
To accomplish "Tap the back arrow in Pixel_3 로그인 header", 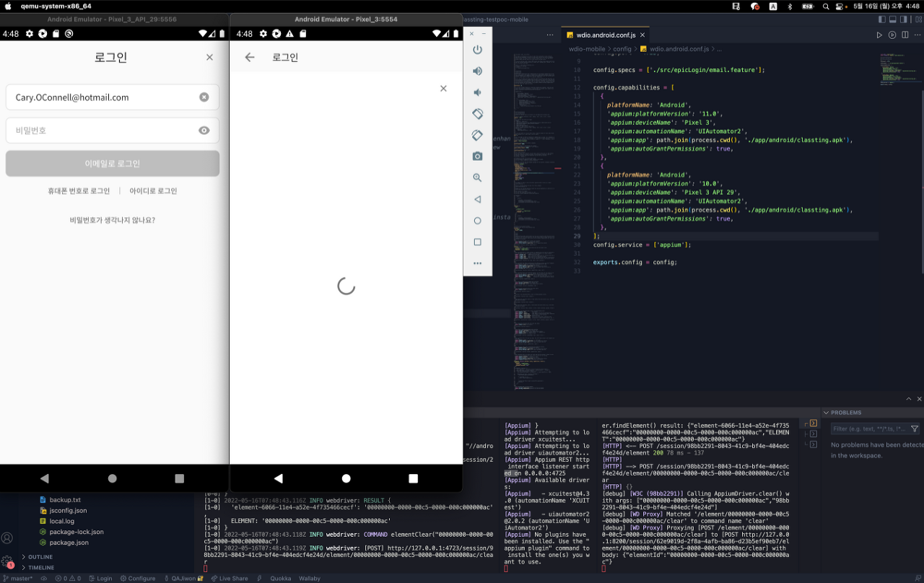I will [x=250, y=57].
